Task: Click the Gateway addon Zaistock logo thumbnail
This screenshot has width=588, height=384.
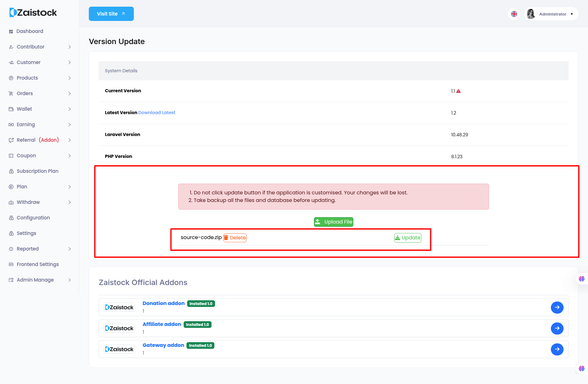Action: [x=120, y=349]
